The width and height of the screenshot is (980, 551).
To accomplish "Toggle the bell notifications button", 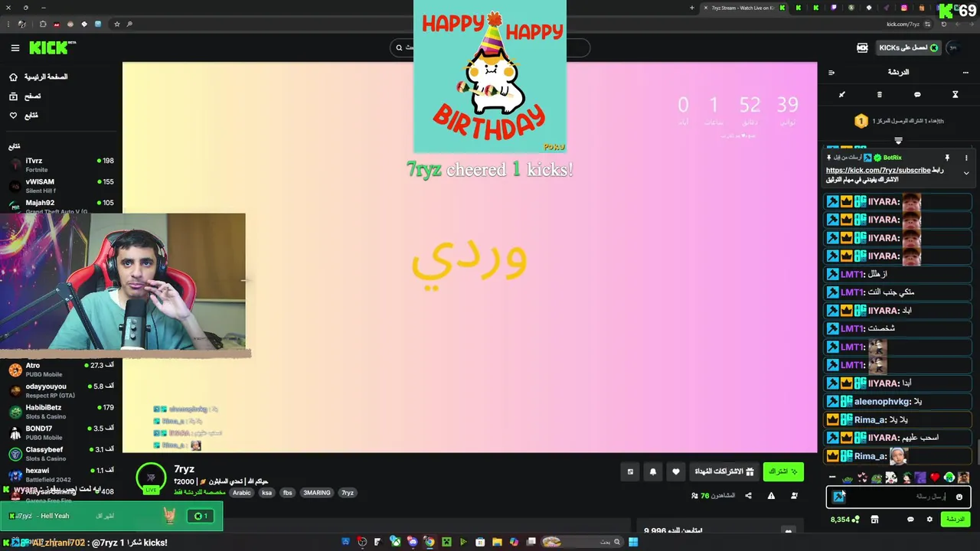I will [x=653, y=471].
